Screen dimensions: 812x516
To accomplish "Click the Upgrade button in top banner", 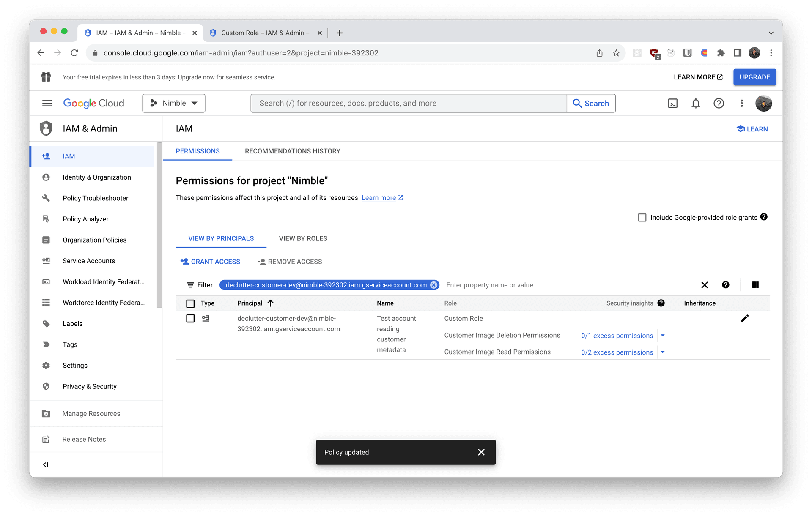I will 754,77.
